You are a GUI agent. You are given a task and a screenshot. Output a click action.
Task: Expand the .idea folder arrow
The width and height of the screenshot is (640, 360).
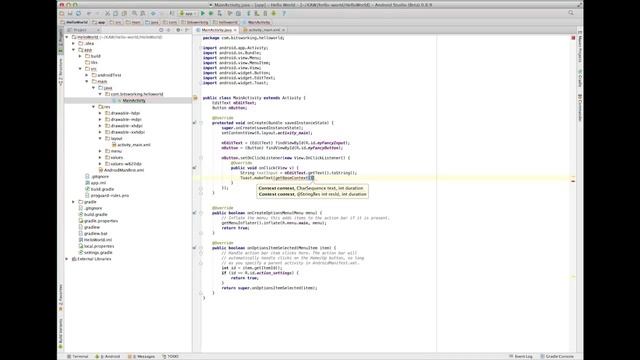point(74,43)
